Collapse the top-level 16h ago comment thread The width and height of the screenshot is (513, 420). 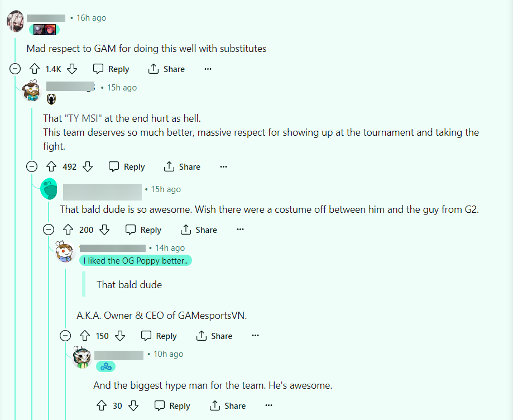click(x=15, y=69)
